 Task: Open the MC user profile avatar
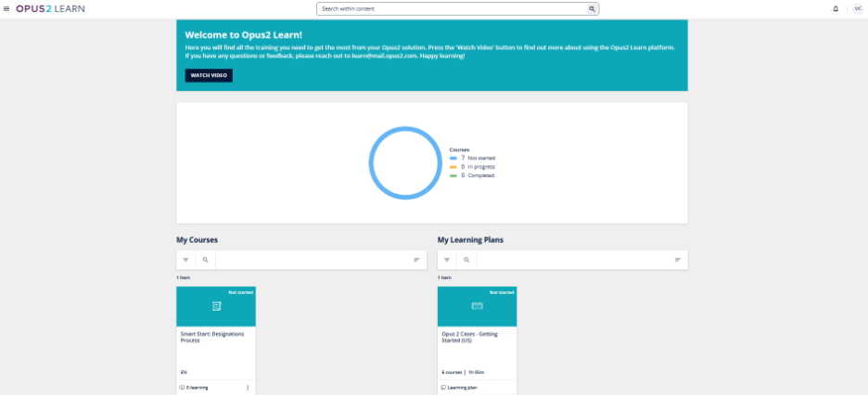click(858, 9)
